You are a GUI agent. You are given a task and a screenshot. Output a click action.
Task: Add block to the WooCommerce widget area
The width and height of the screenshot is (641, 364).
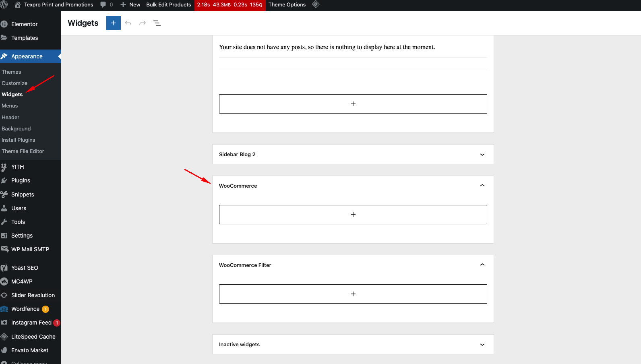click(353, 215)
